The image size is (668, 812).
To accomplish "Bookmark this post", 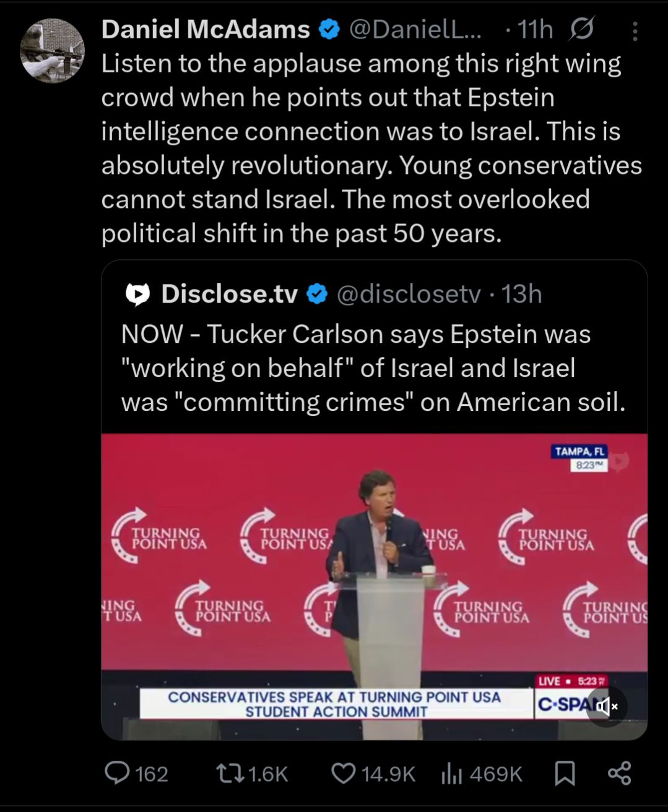I will pyautogui.click(x=565, y=774).
